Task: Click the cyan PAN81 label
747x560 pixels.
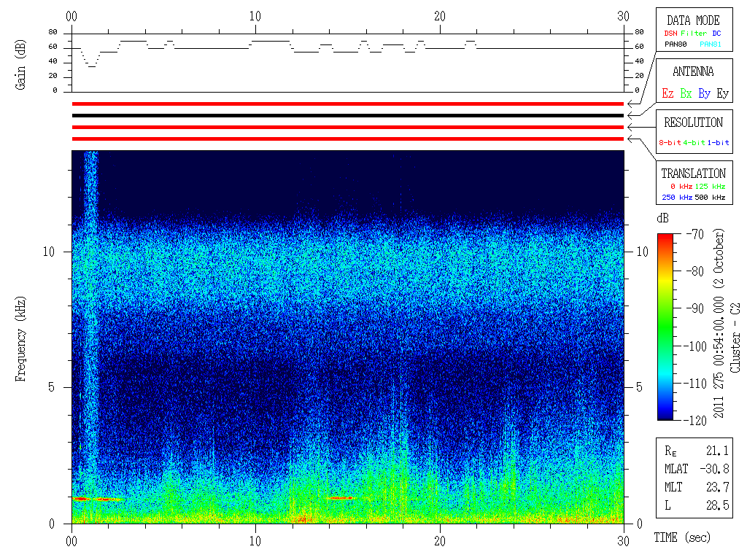Action: [x=711, y=44]
